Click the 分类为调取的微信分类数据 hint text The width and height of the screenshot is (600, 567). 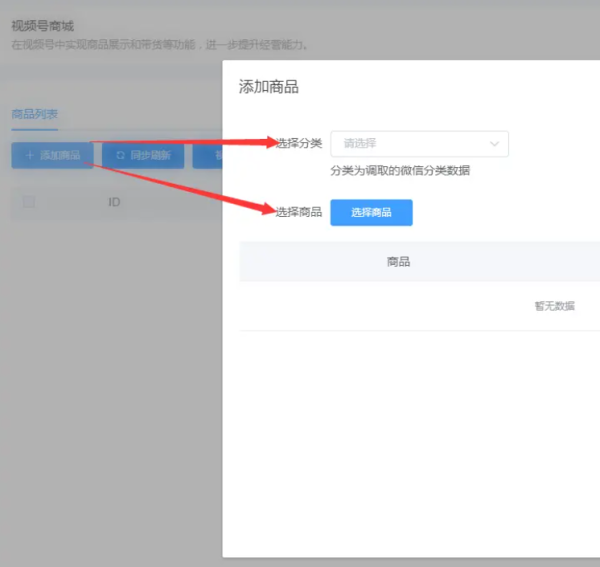(400, 171)
